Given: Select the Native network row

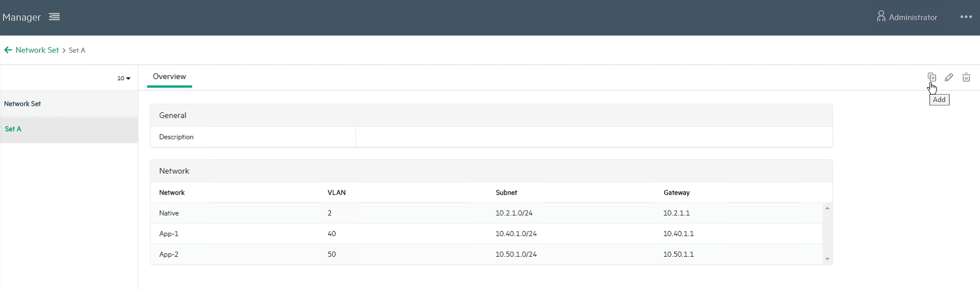Looking at the screenshot, I should 169,213.
